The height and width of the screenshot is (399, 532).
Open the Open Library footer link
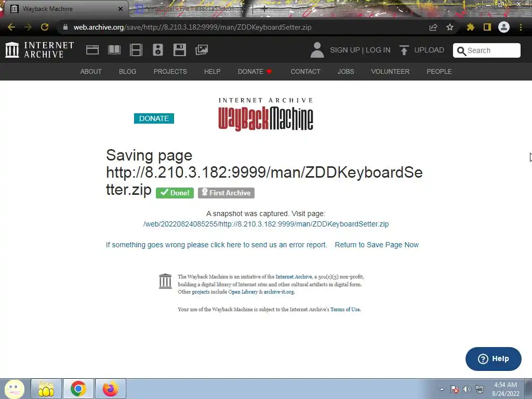point(243,292)
